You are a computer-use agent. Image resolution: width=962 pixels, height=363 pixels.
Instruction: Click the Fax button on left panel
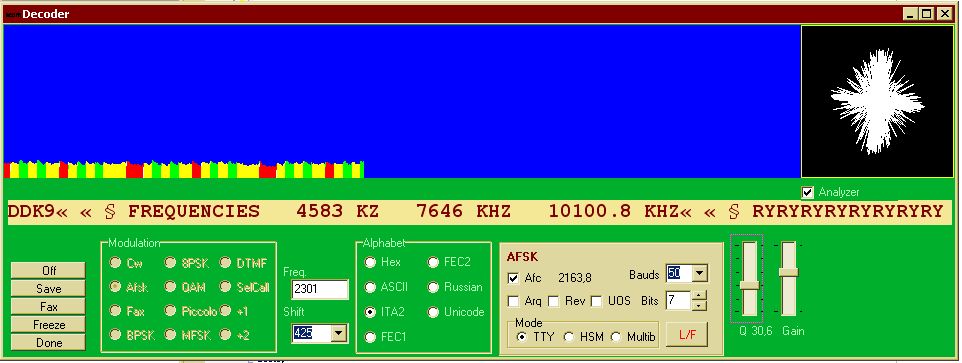(x=48, y=307)
